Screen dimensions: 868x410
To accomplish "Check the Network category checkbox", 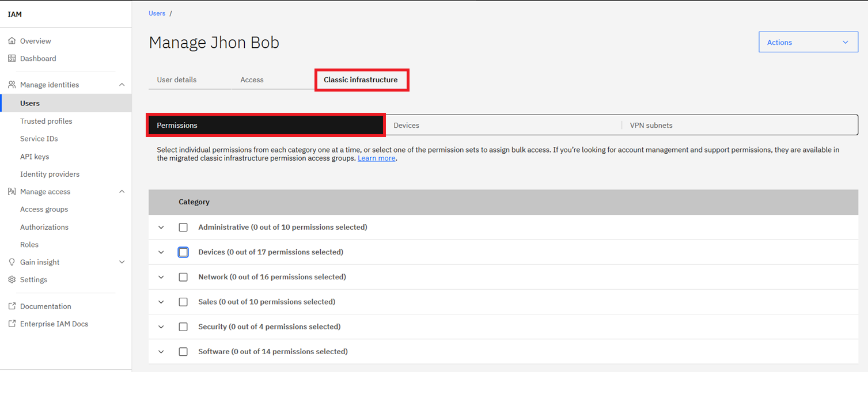I will pos(183,277).
